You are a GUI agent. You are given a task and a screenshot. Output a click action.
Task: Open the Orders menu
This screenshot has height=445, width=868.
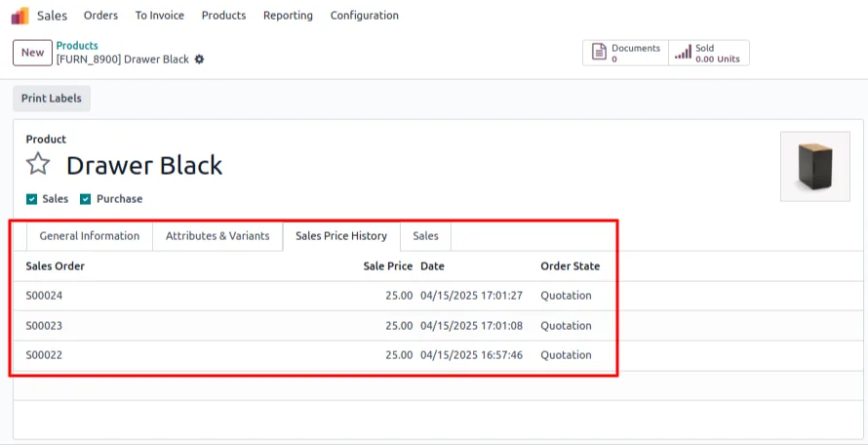point(100,16)
